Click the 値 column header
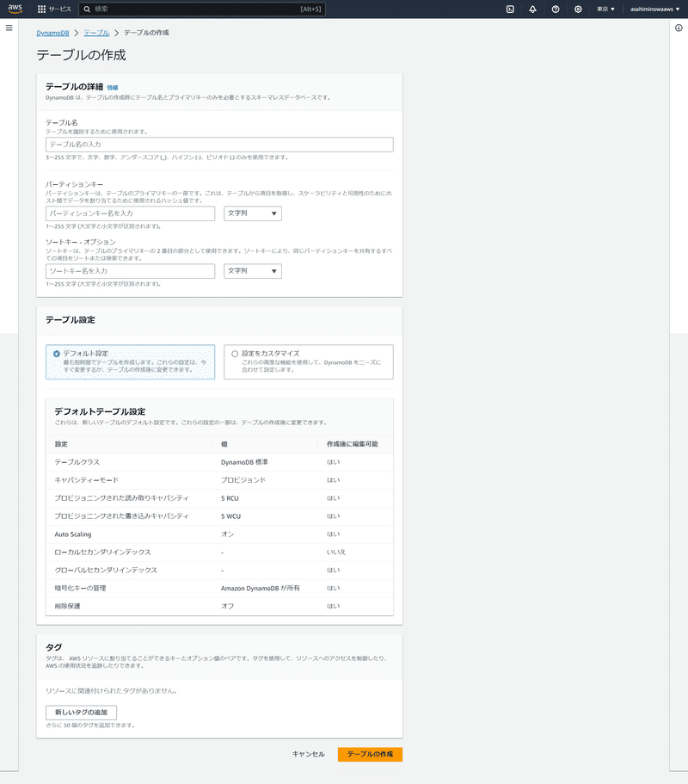688x784 pixels. coord(224,444)
